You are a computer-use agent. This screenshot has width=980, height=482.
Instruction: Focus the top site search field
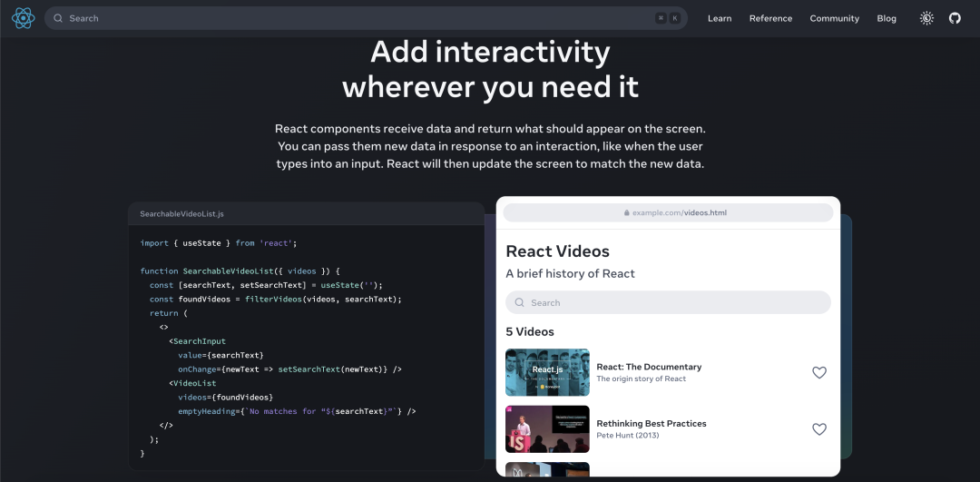tap(366, 18)
